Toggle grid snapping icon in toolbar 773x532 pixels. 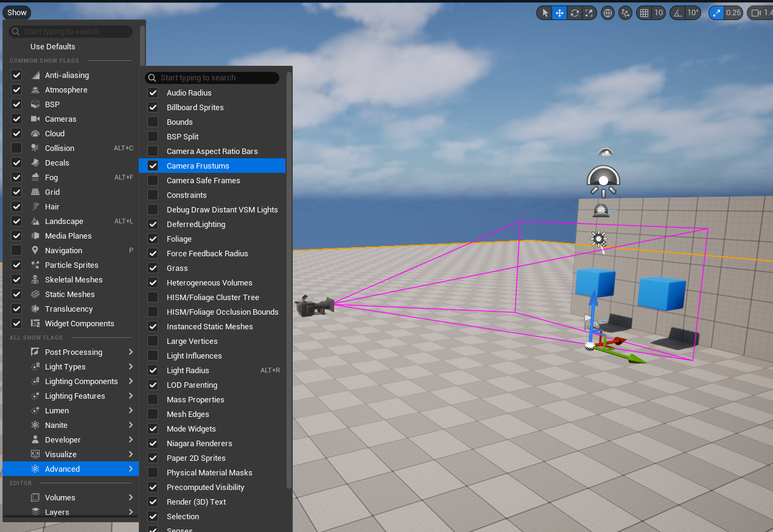click(x=644, y=13)
